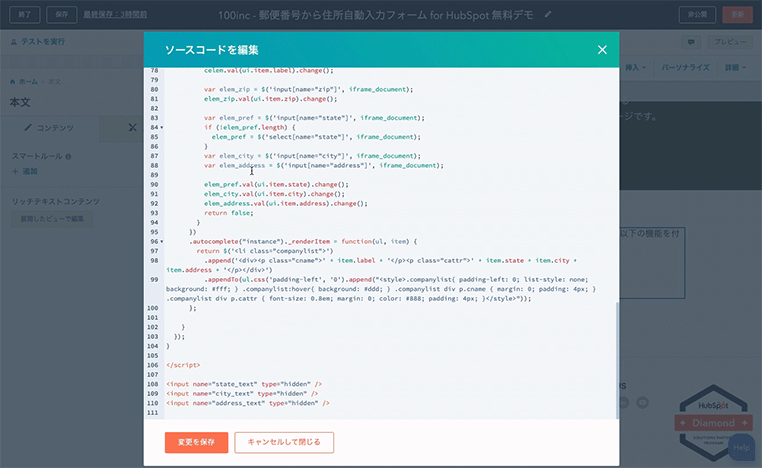Click line 80 elem_zip variable declaration

pyautogui.click(x=309, y=89)
